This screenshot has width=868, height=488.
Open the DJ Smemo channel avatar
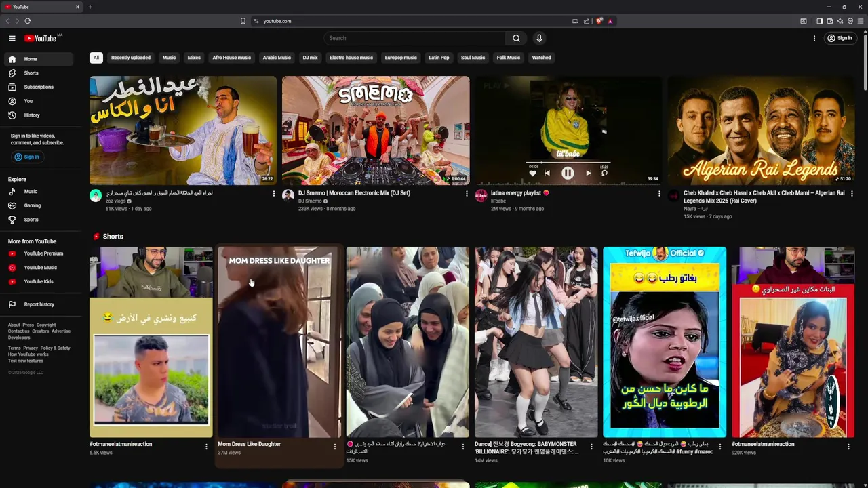tap(288, 196)
